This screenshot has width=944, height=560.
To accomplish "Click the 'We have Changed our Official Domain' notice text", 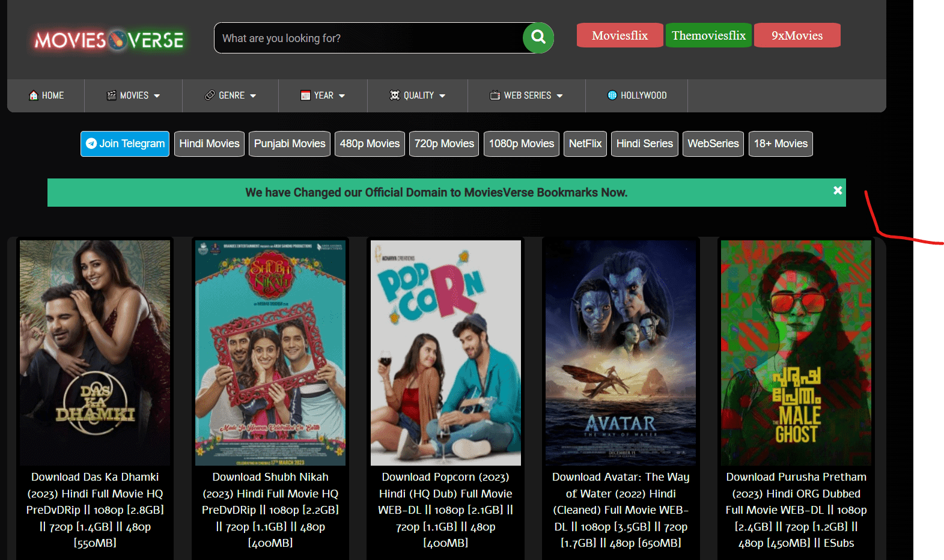I will [x=436, y=192].
